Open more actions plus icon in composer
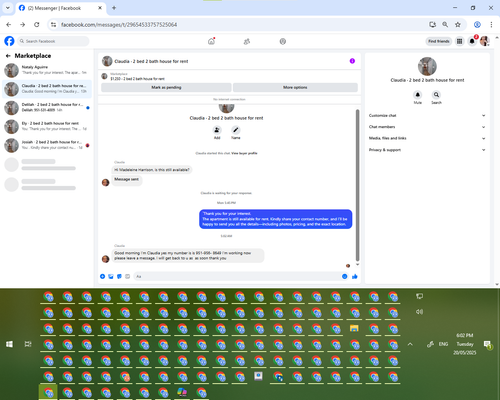Viewport: 500px width, 400px height. click(x=102, y=276)
